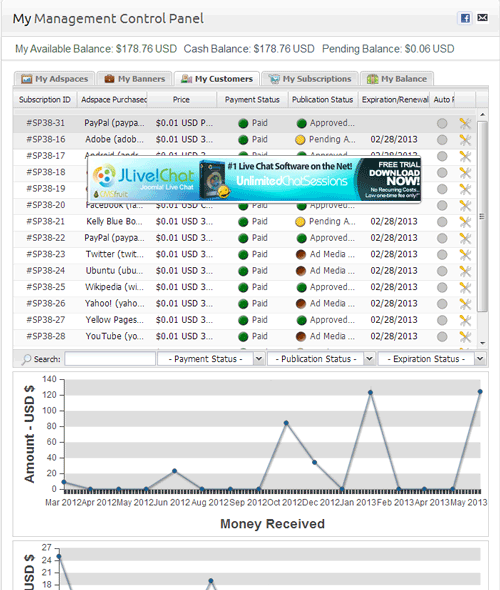Toggle auto renewal for #SP38-31
The height and width of the screenshot is (590, 500).
(x=442, y=123)
